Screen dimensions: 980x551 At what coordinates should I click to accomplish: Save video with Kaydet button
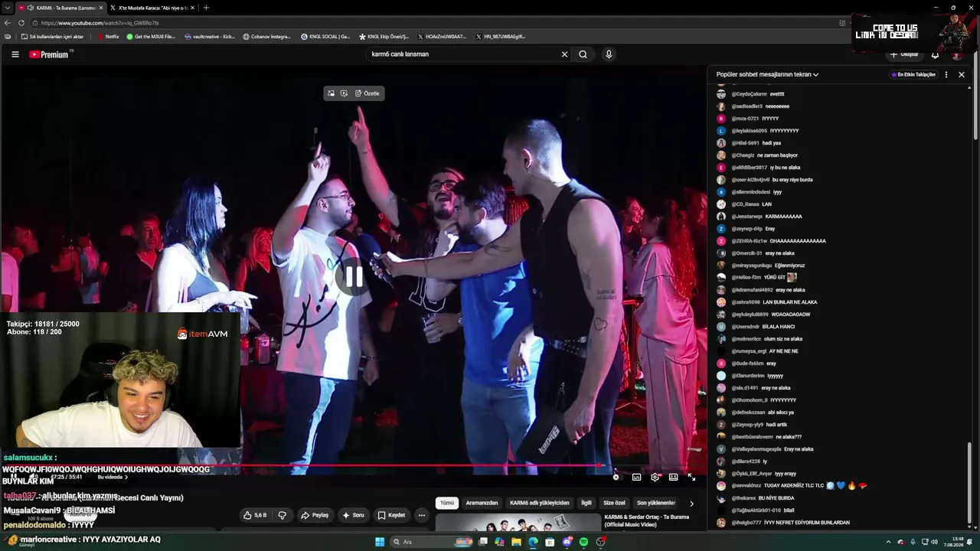391,515
